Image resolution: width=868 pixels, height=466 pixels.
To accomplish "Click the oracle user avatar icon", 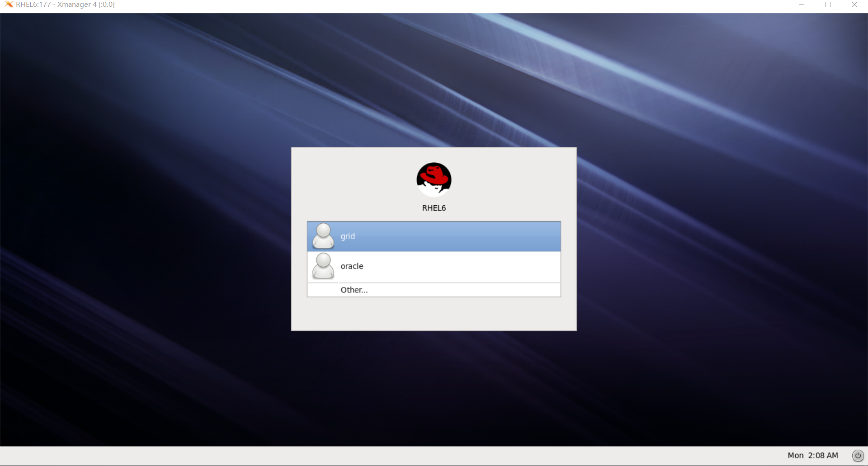I will pos(323,266).
